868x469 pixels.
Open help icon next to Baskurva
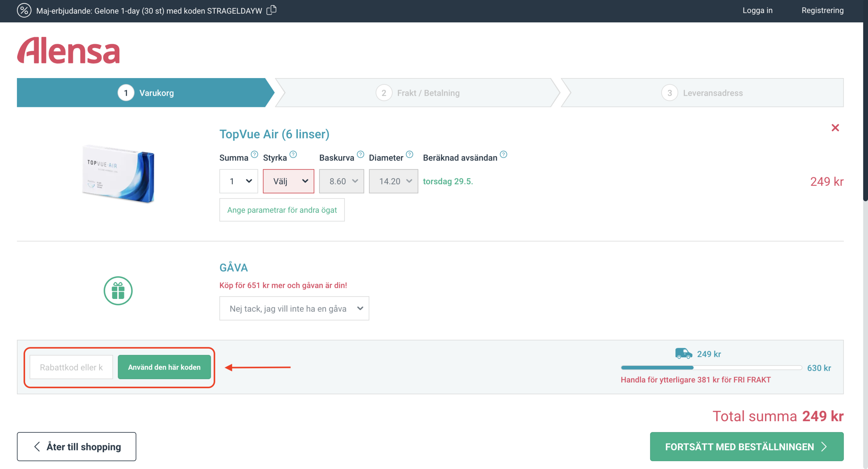pos(360,154)
